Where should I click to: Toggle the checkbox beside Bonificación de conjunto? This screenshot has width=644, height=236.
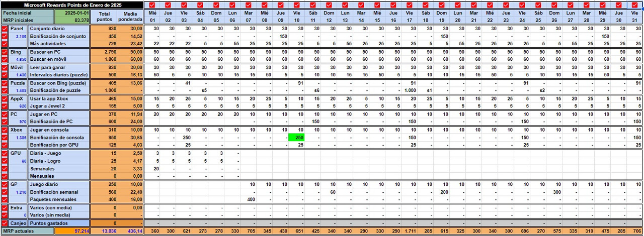[5, 36]
